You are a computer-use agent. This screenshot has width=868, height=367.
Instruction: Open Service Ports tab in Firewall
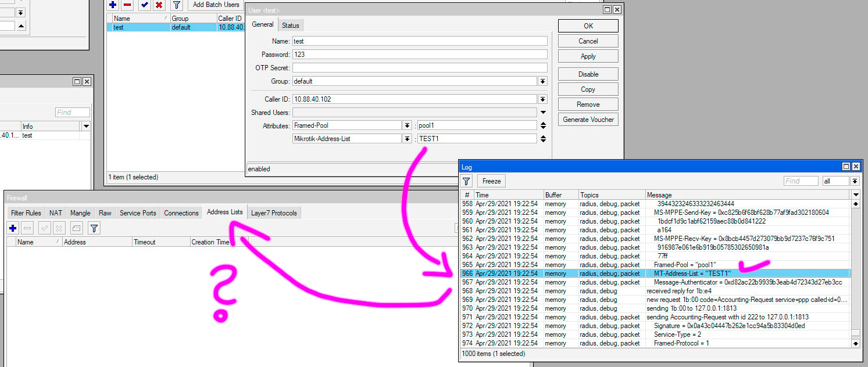point(138,213)
